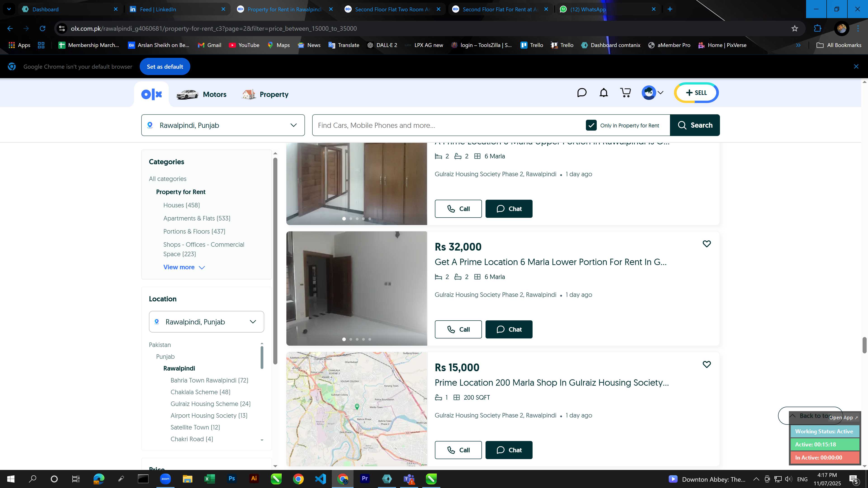This screenshot has height=488, width=868.
Task: Open the OLX chat messages icon
Action: [582, 93]
